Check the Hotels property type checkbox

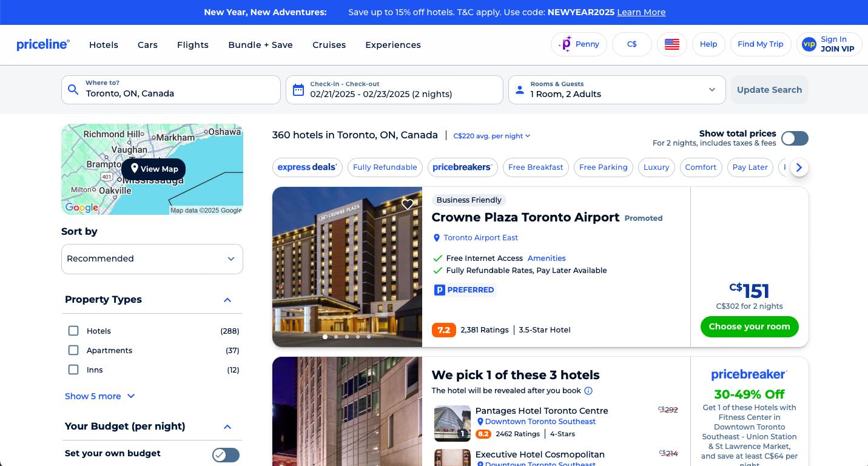click(73, 331)
